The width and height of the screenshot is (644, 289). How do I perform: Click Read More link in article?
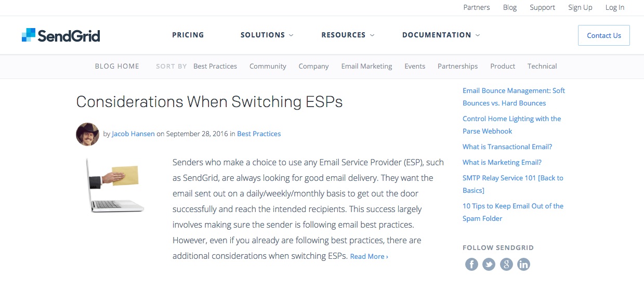(369, 257)
